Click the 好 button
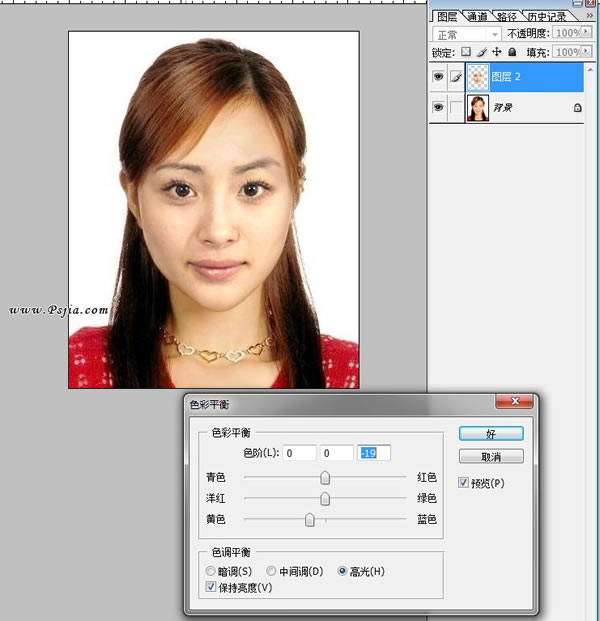 (491, 434)
